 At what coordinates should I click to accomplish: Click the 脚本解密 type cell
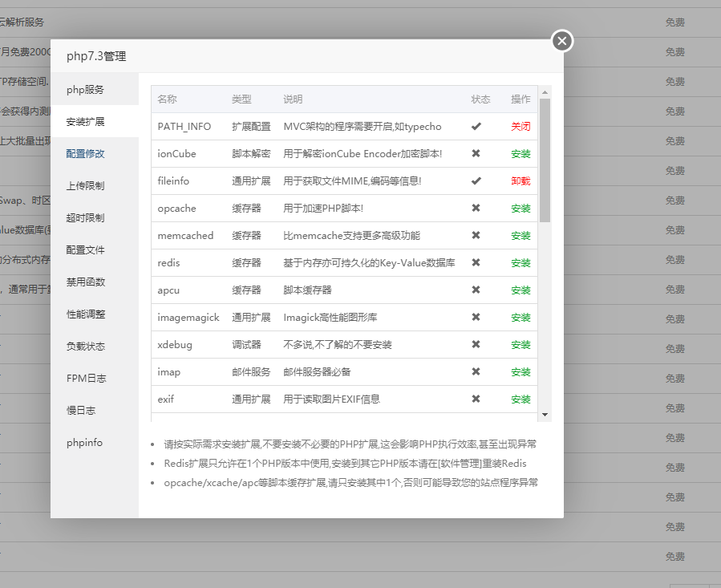pyautogui.click(x=251, y=154)
